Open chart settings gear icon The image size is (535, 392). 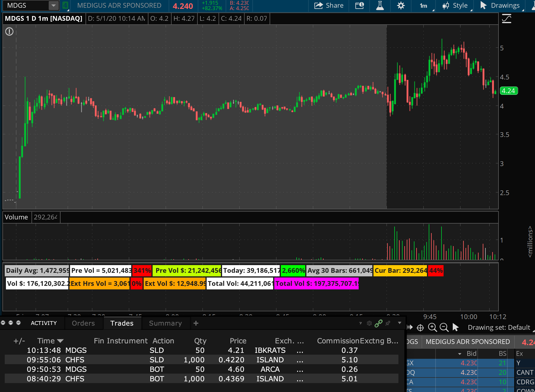(x=401, y=6)
